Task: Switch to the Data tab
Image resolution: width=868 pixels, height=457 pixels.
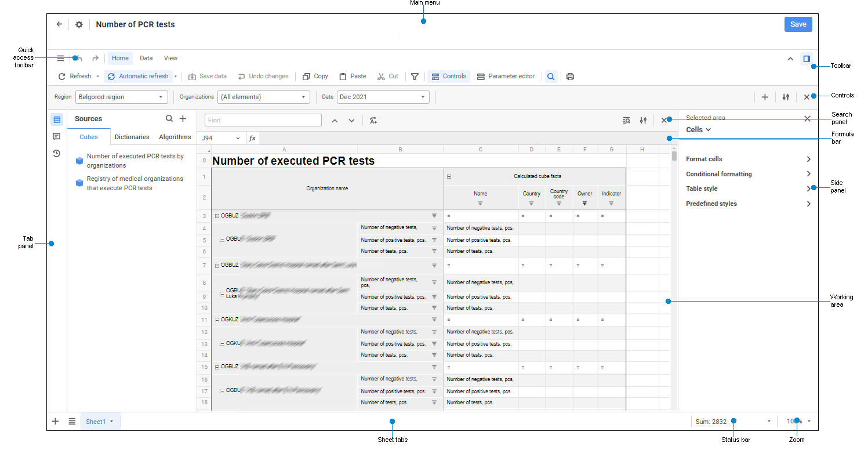Action: tap(146, 58)
